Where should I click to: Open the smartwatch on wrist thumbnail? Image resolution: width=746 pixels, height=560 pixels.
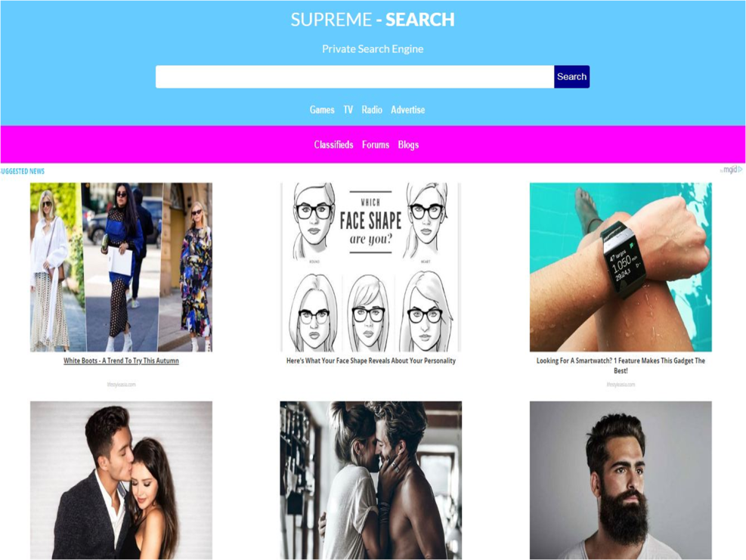point(621,268)
